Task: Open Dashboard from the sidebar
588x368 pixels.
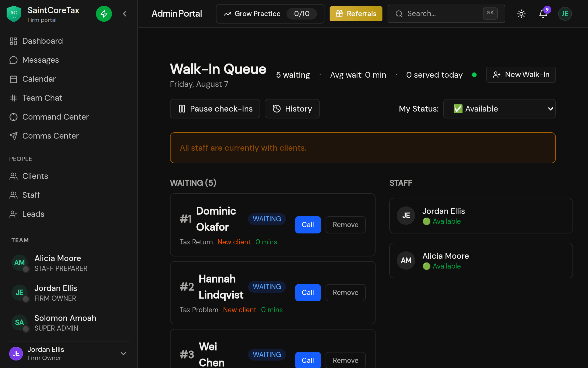Action: (x=69, y=41)
